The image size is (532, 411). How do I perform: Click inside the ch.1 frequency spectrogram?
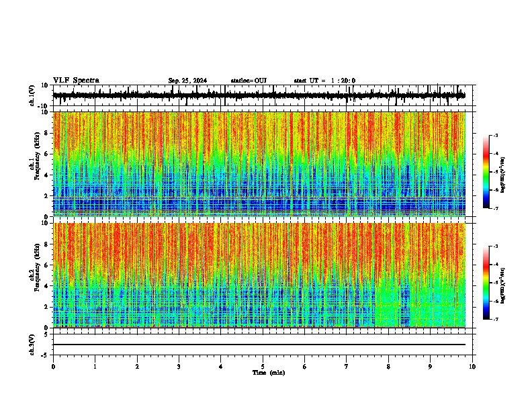259,164
